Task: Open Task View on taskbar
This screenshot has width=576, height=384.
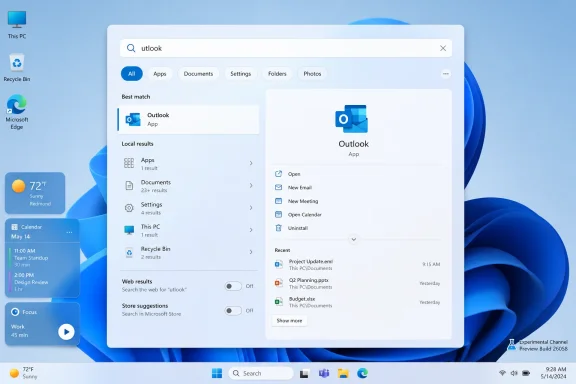Action: coord(304,374)
